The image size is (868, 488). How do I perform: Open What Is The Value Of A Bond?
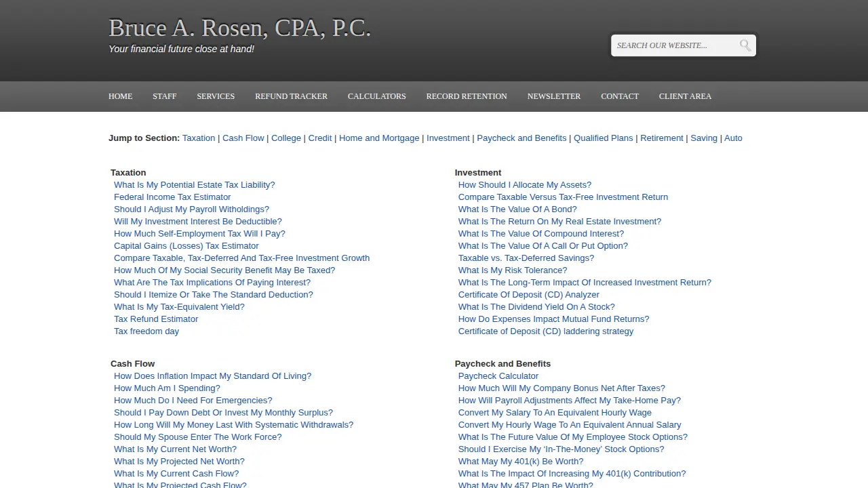point(517,209)
